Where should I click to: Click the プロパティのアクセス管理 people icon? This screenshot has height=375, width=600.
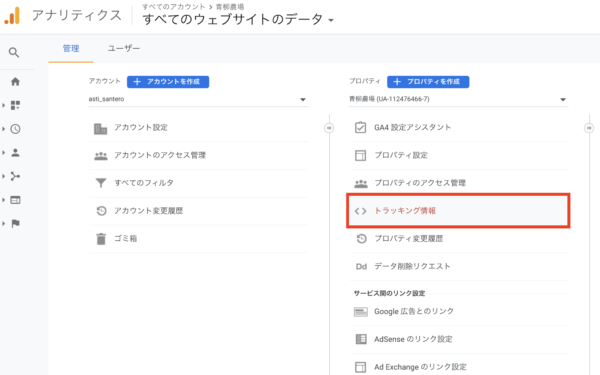tap(360, 183)
